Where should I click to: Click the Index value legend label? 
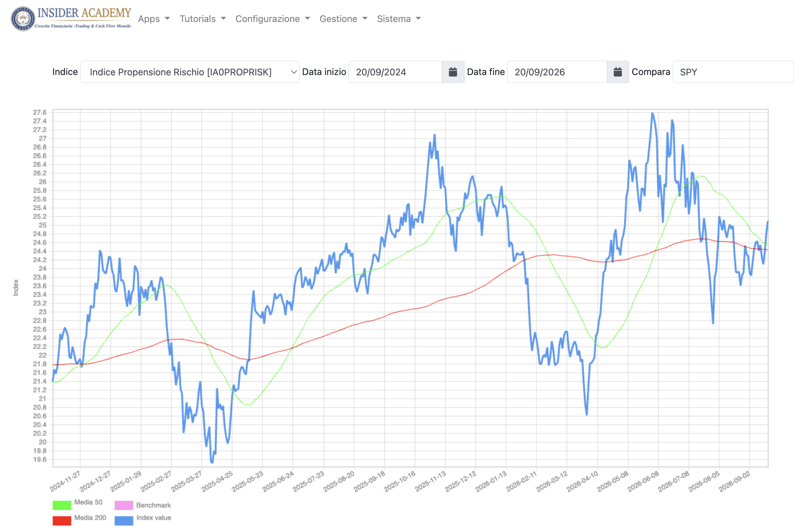pyautogui.click(x=154, y=518)
